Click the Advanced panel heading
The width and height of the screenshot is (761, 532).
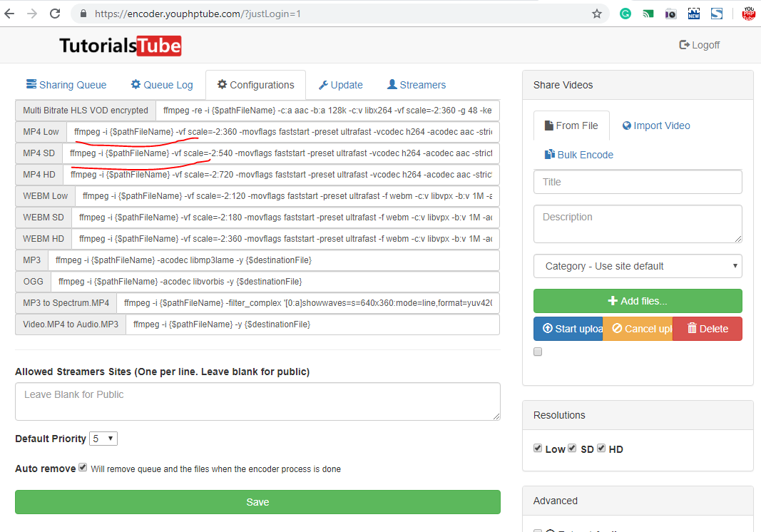click(x=555, y=501)
